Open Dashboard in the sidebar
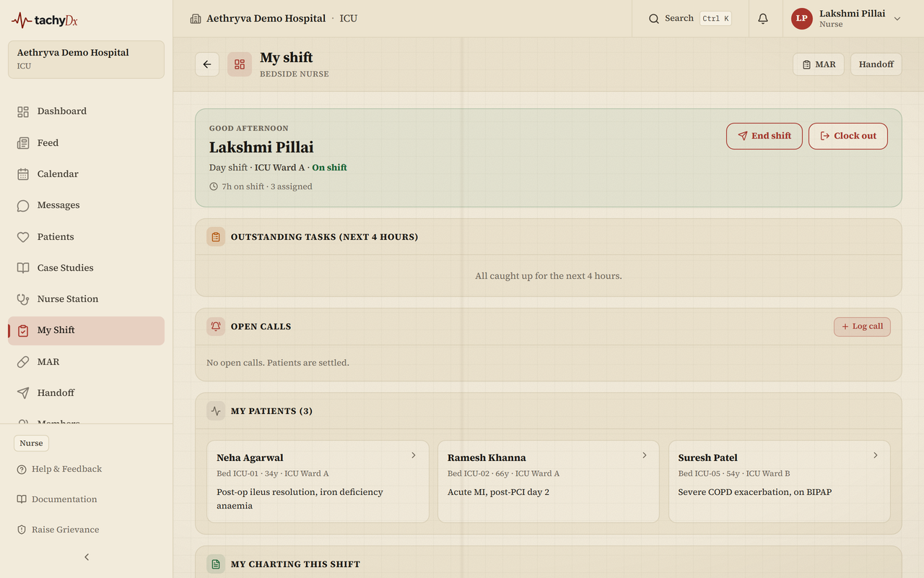Image resolution: width=924 pixels, height=578 pixels. click(x=86, y=111)
